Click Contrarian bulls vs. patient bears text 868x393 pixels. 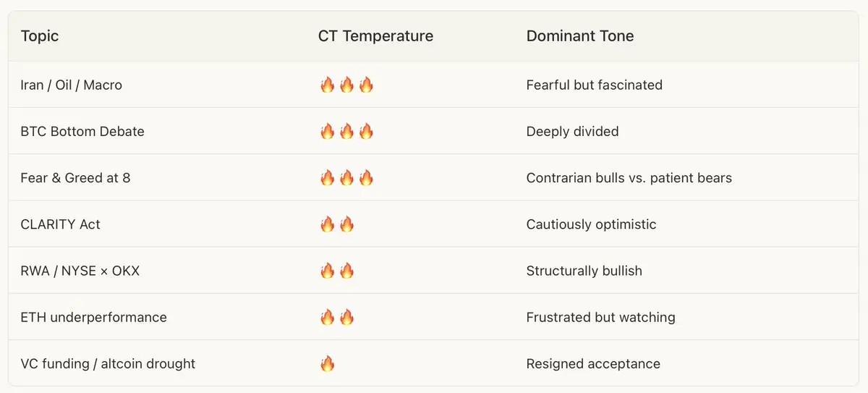coord(629,178)
